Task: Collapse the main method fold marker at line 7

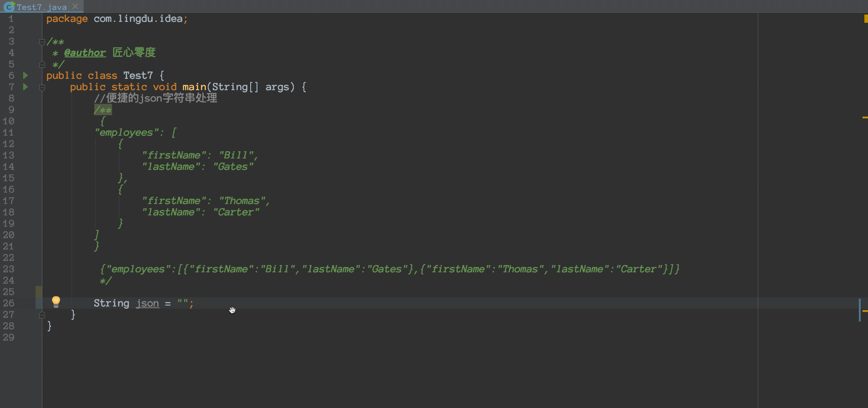Action: [x=42, y=87]
